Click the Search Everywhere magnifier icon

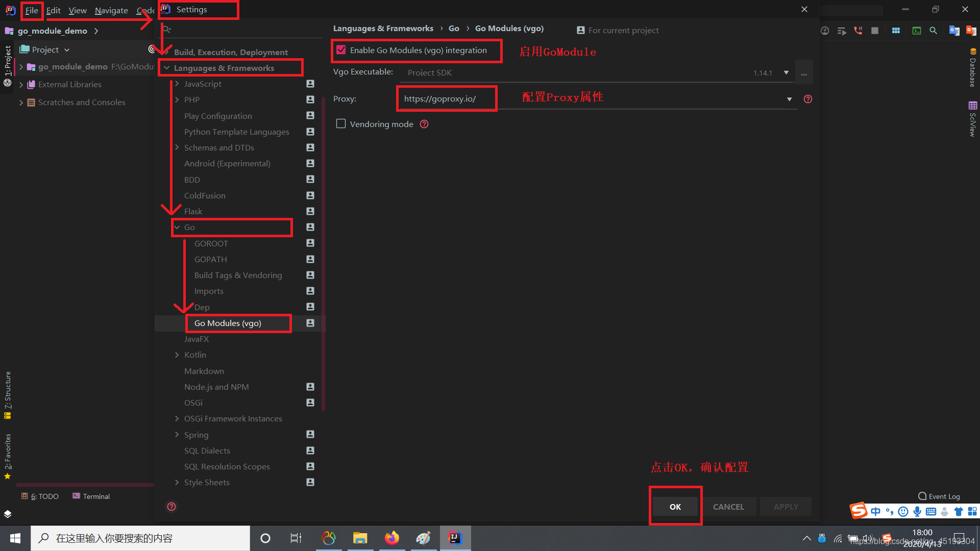pos(933,31)
